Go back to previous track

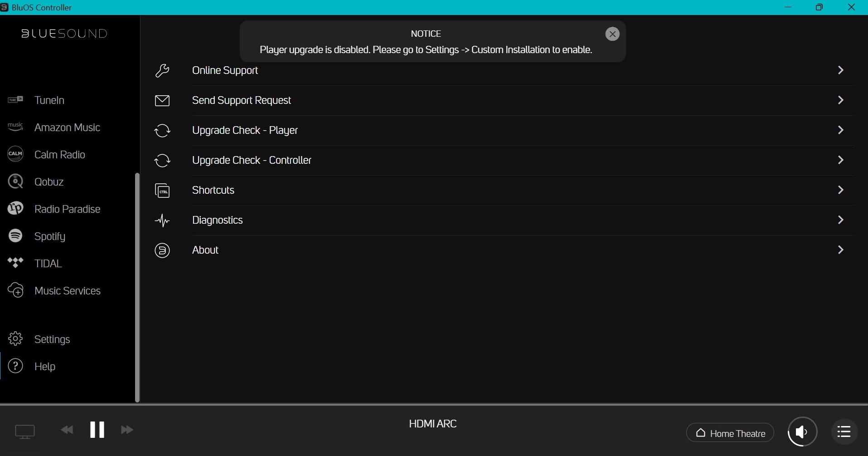pos(67,430)
